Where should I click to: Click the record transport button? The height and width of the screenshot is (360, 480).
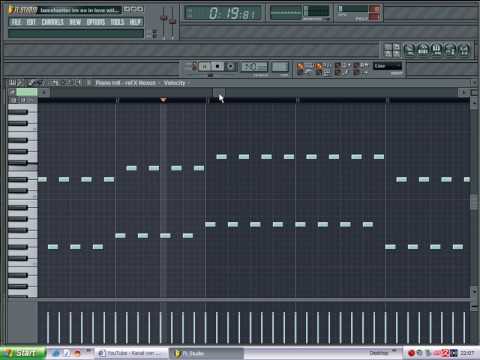[x=230, y=67]
